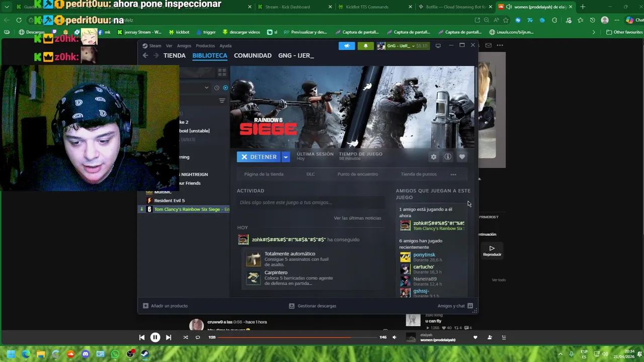Open Punto de encuentro link
The height and width of the screenshot is (362, 644).
coord(358,174)
